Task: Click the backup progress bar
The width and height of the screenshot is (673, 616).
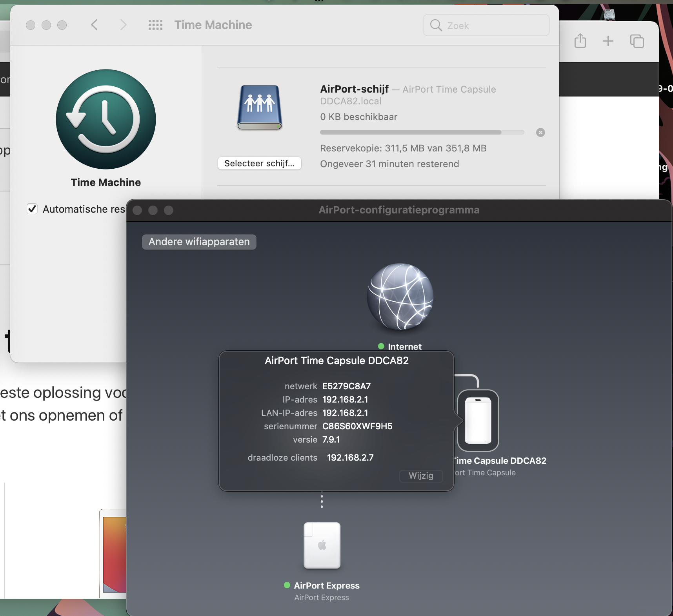Action: pos(422,132)
